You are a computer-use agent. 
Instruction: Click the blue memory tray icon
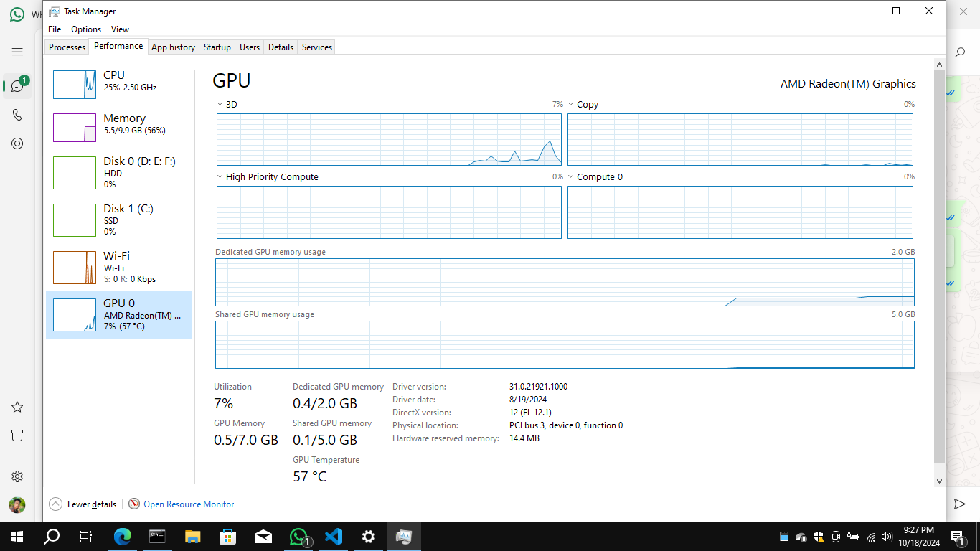[x=784, y=537]
